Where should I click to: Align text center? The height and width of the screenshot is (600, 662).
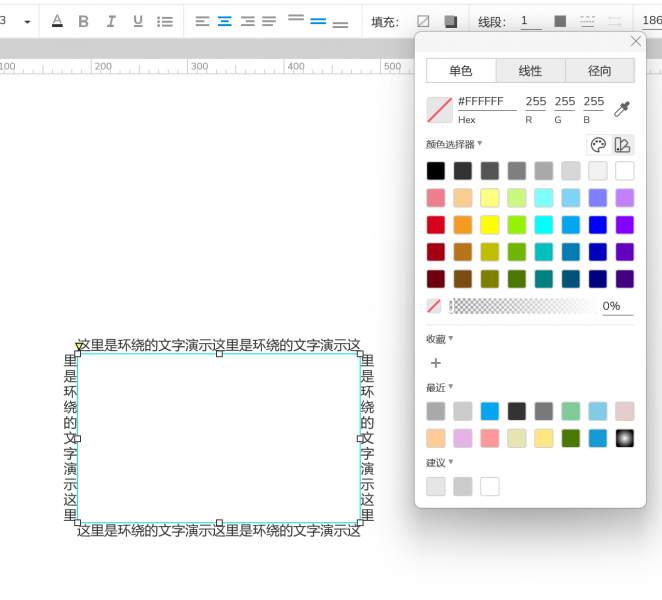[225, 21]
